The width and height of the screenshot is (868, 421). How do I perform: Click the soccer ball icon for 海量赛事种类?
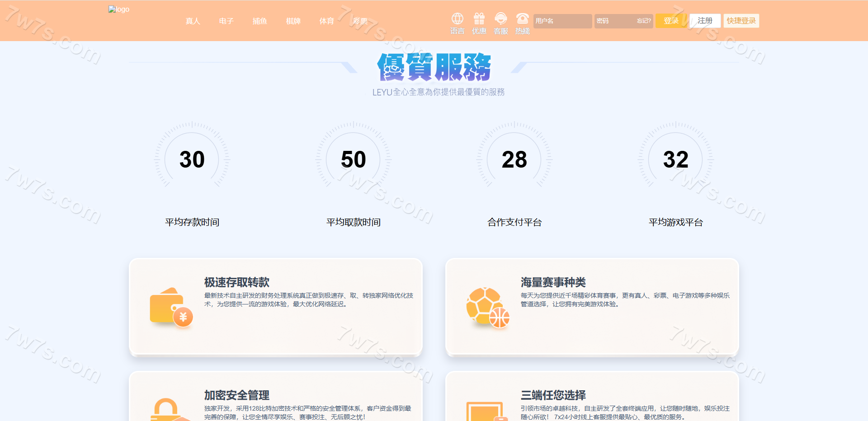487,307
